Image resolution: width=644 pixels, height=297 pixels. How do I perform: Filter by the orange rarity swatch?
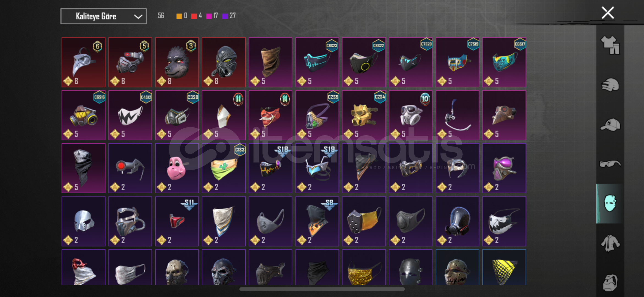click(179, 16)
